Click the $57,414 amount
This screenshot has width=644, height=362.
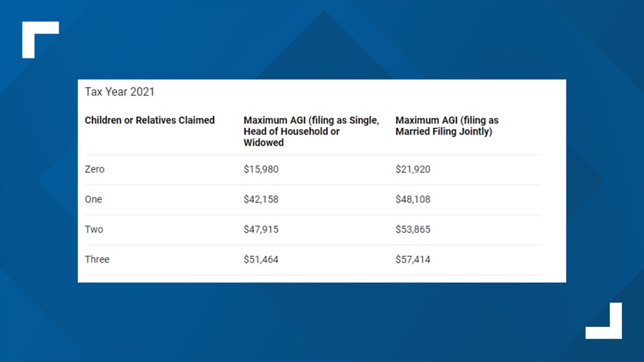[413, 259]
